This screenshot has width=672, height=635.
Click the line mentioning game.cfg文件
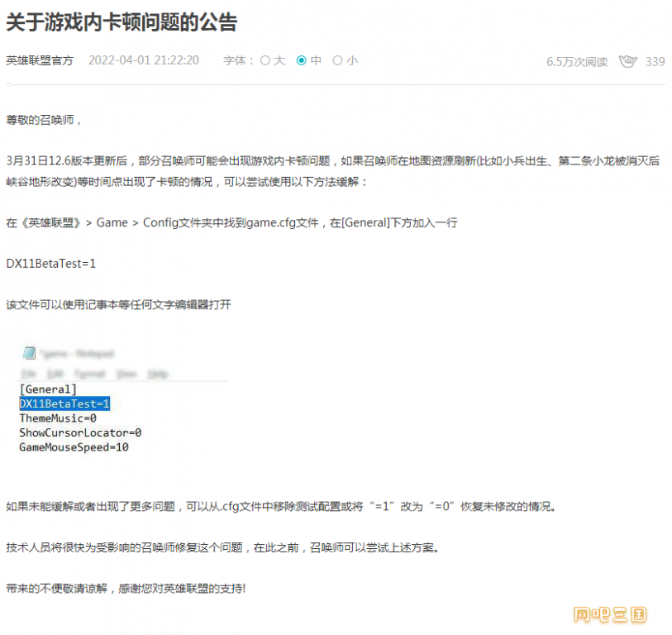pos(232,222)
